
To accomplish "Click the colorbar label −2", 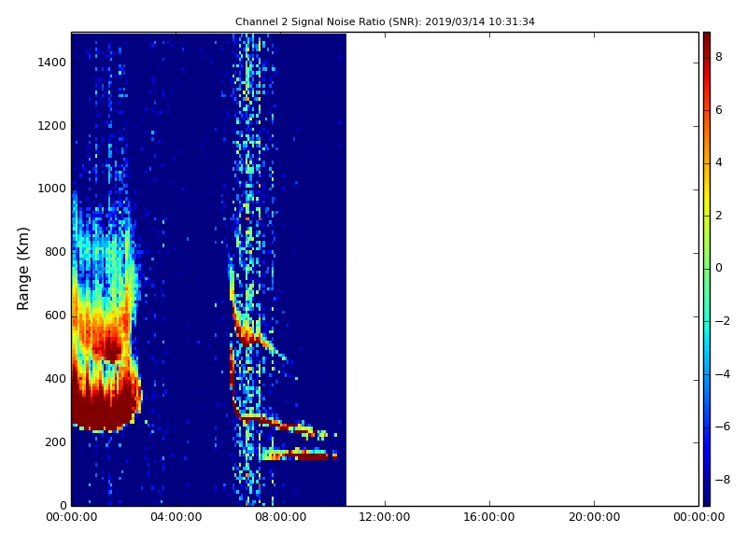I will (723, 321).
